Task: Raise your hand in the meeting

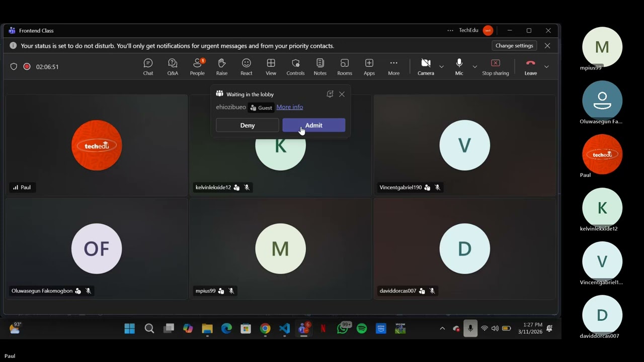Action: (222, 67)
